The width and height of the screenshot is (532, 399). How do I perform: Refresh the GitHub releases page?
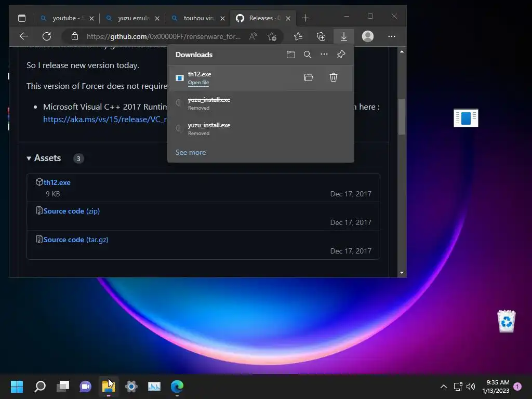click(x=47, y=36)
